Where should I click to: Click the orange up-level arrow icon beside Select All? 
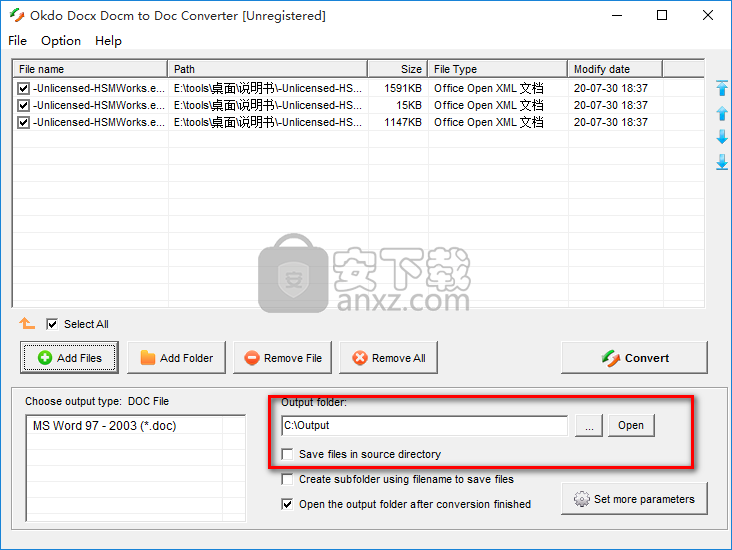[27, 323]
